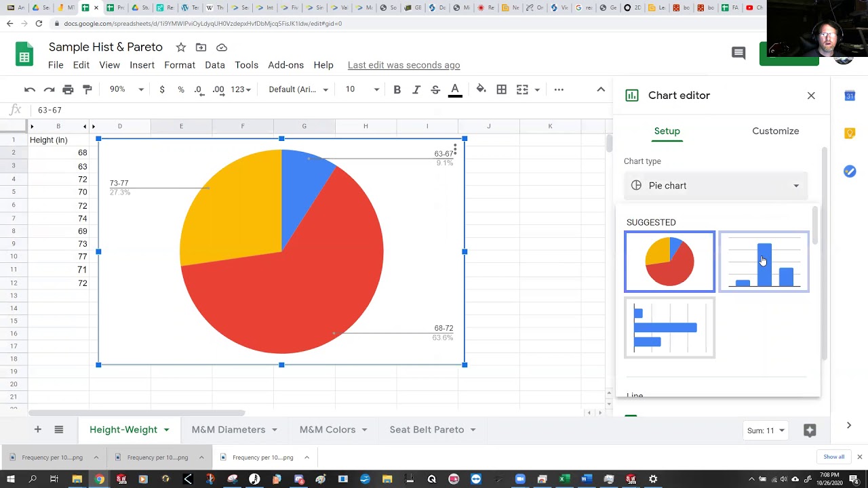Expand the merge cells options arrow
Image resolution: width=868 pixels, height=488 pixels.
click(537, 89)
